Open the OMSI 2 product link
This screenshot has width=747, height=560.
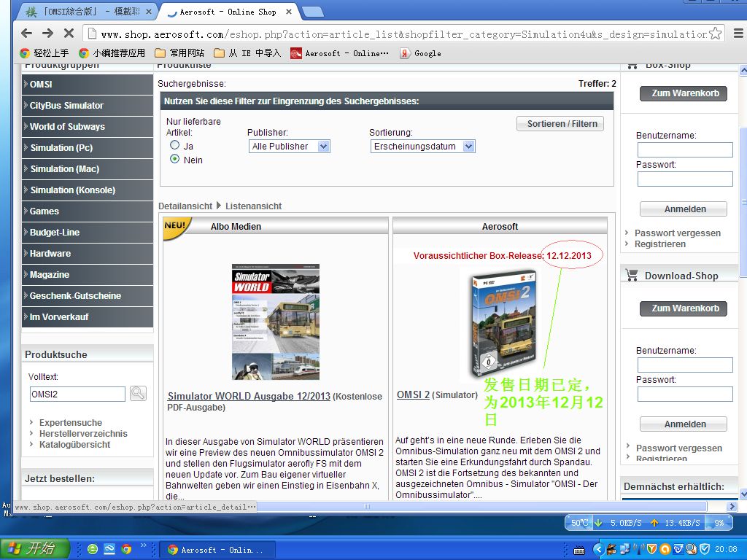point(413,394)
